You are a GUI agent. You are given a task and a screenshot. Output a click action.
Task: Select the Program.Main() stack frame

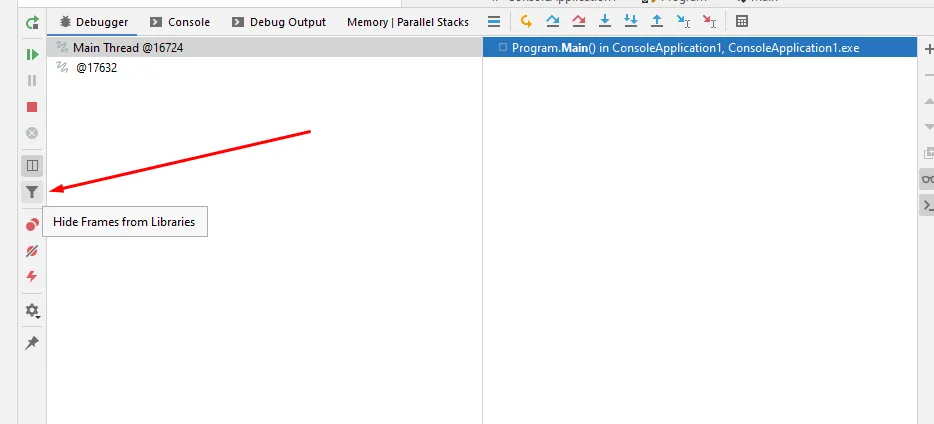[x=700, y=48]
